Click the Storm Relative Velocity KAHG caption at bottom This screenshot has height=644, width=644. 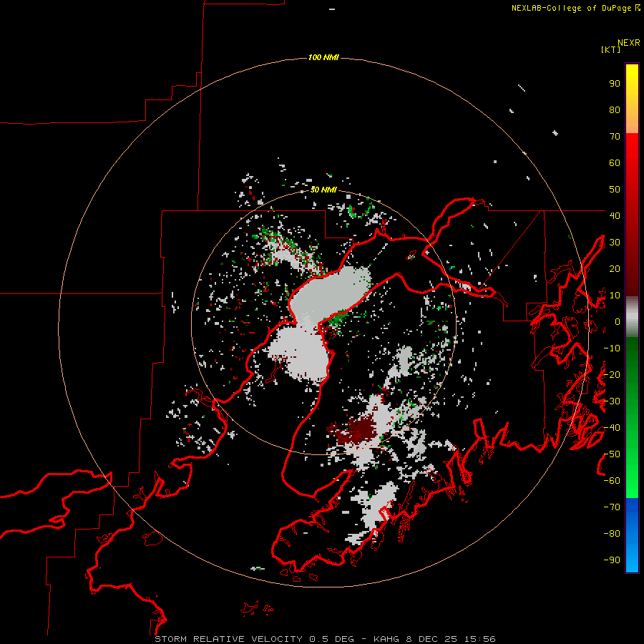[326, 639]
